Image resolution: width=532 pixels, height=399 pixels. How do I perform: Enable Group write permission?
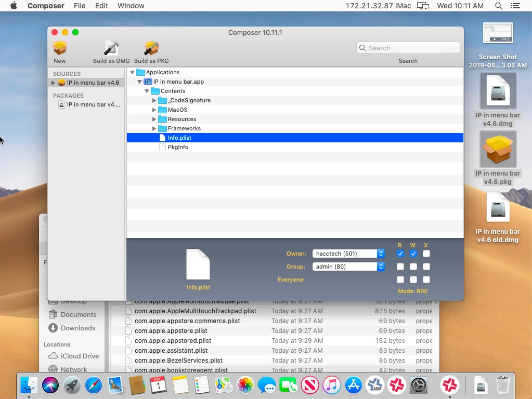(x=413, y=267)
